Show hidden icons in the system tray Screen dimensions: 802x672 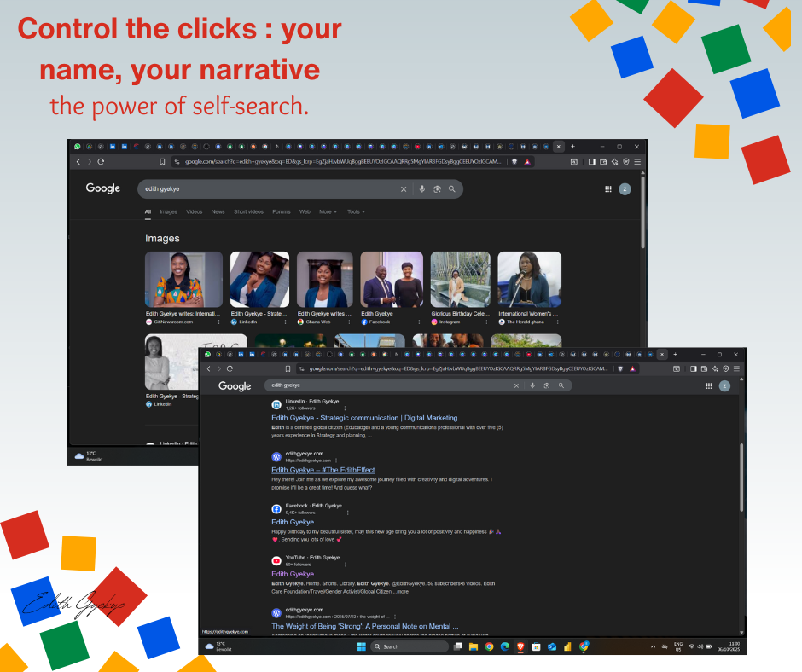653,646
